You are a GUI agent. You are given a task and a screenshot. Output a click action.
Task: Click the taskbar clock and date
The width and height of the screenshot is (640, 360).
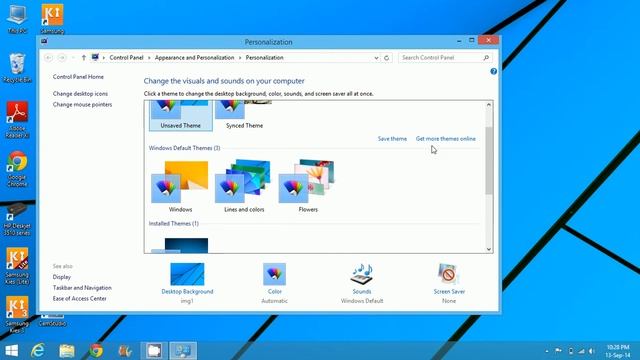click(618, 351)
